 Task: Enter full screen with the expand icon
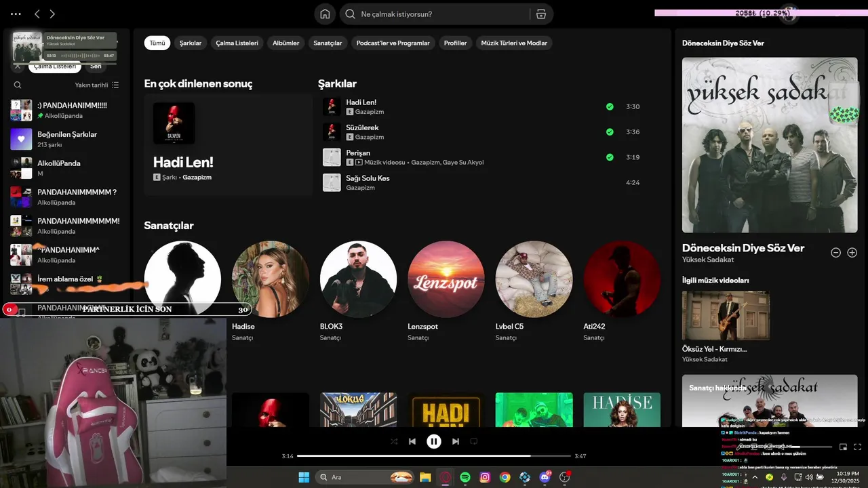(858, 447)
